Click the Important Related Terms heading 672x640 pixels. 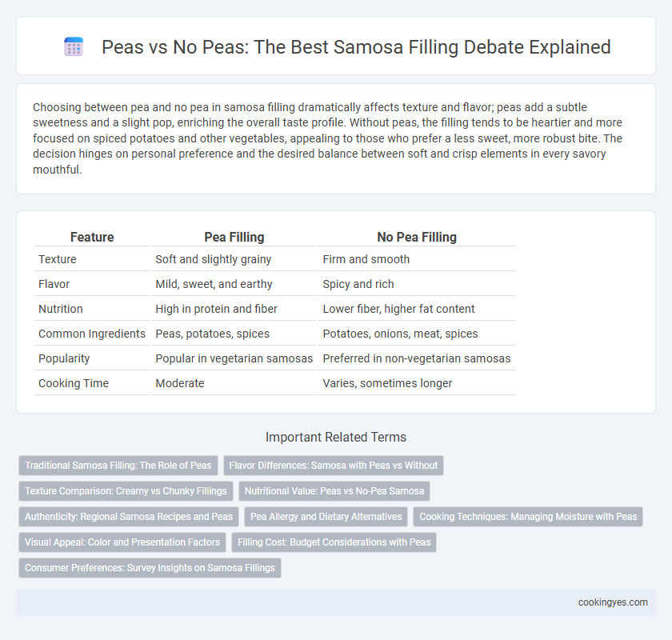[x=336, y=438]
